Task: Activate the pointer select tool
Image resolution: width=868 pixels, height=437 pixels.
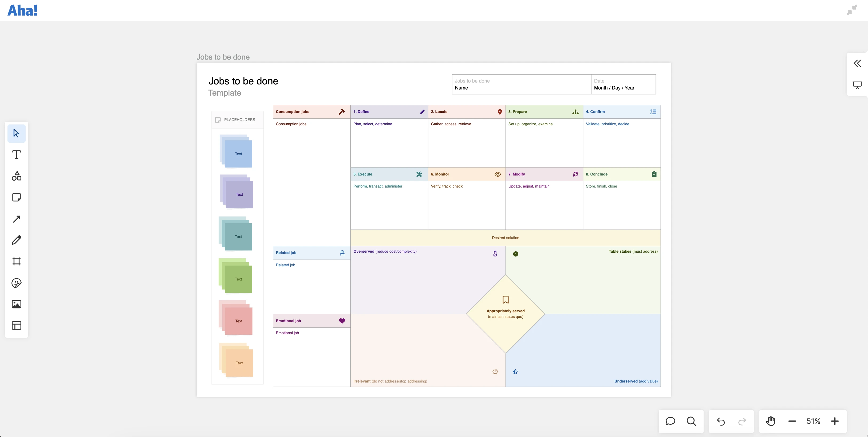Action: (x=16, y=133)
